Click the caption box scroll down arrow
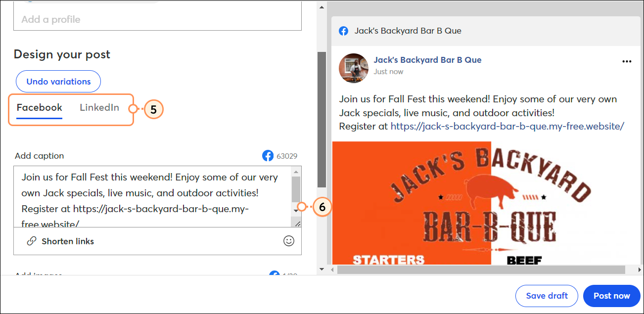 pyautogui.click(x=296, y=210)
